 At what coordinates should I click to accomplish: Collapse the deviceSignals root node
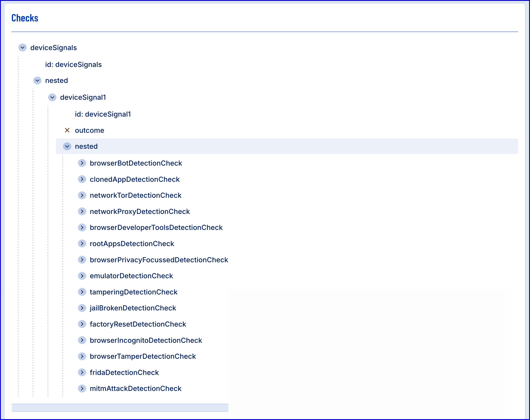point(22,47)
